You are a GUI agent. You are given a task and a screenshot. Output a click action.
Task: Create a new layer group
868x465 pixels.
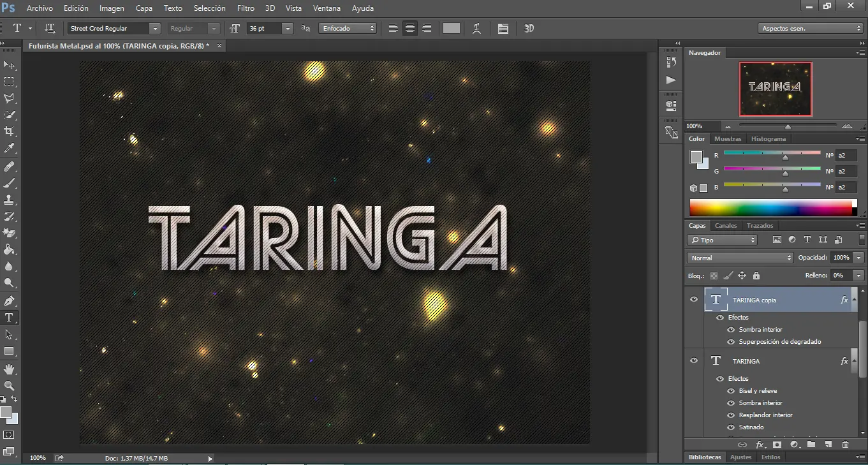coord(811,445)
